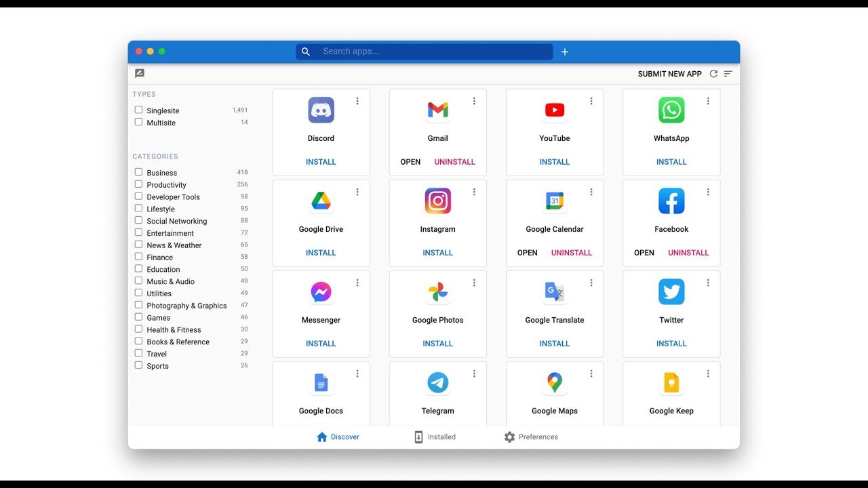Open the YouTube card's three-dot menu
Screen dimensions: 868x488
point(591,101)
